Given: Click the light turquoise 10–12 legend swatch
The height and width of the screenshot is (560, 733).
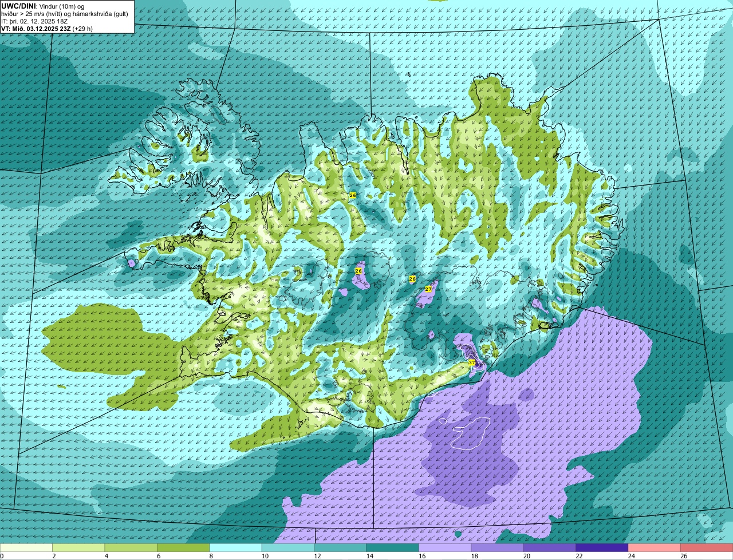Looking at the screenshot, I should (288, 548).
